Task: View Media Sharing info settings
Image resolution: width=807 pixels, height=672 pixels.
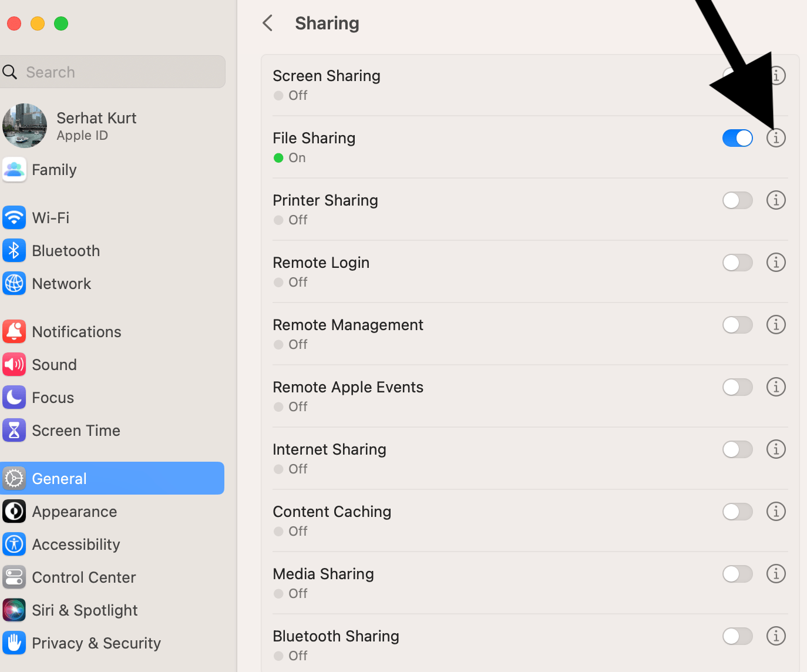Action: point(776,574)
